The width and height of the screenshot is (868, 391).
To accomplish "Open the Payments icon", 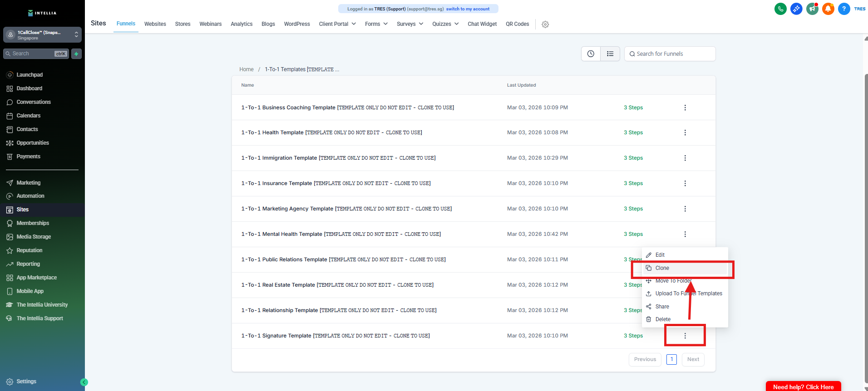I will coord(10,156).
